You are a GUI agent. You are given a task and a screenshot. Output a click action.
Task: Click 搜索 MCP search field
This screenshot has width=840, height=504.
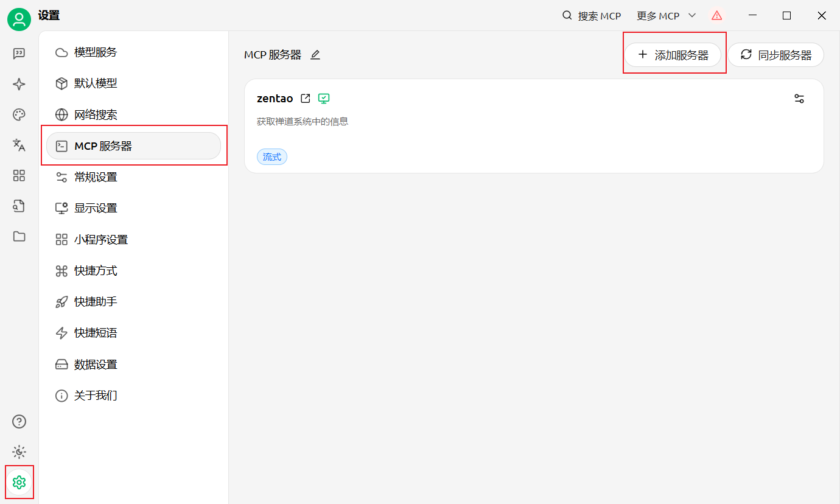[x=592, y=16]
